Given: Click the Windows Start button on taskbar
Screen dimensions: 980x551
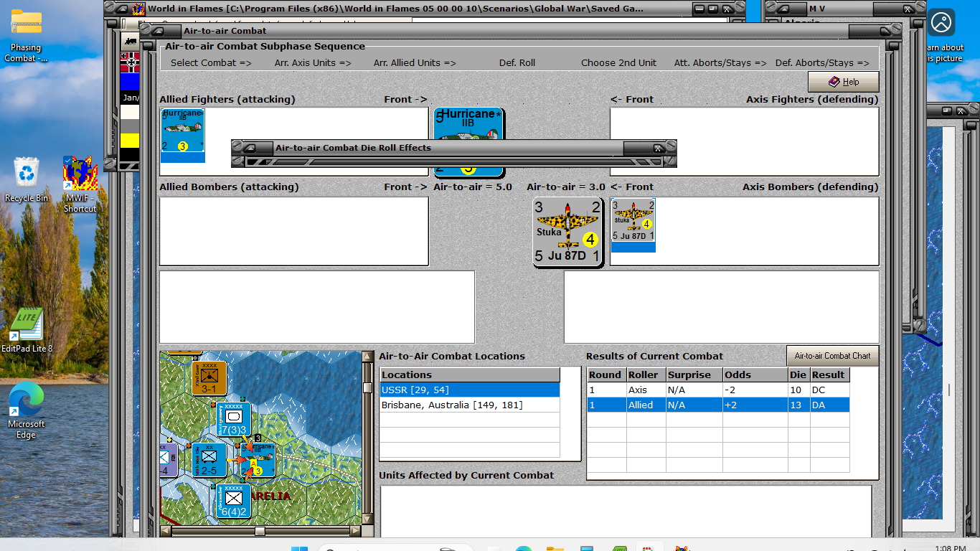Looking at the screenshot, I should pos(298,549).
